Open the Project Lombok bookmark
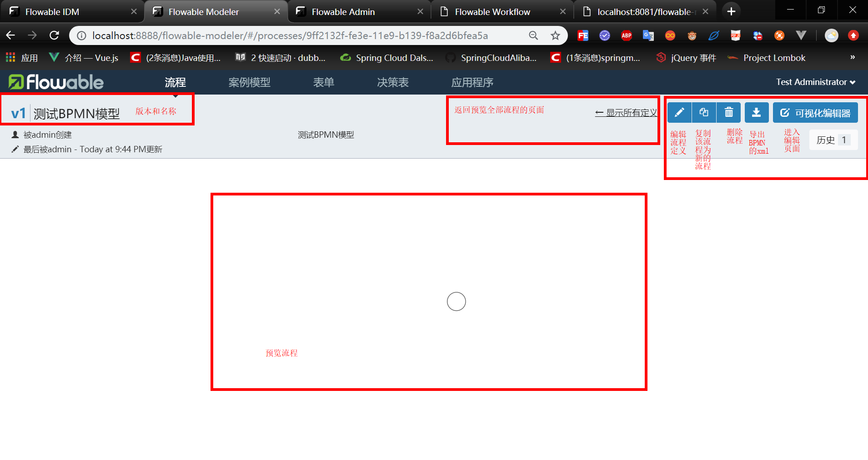The height and width of the screenshot is (460, 868). pyautogui.click(x=767, y=58)
